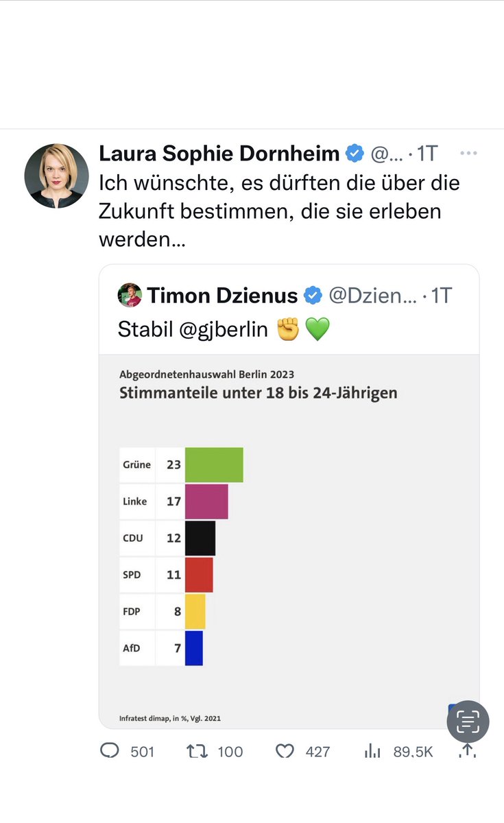Click the three-dot more options icon
This screenshot has height=823, width=504.
pos(468,154)
